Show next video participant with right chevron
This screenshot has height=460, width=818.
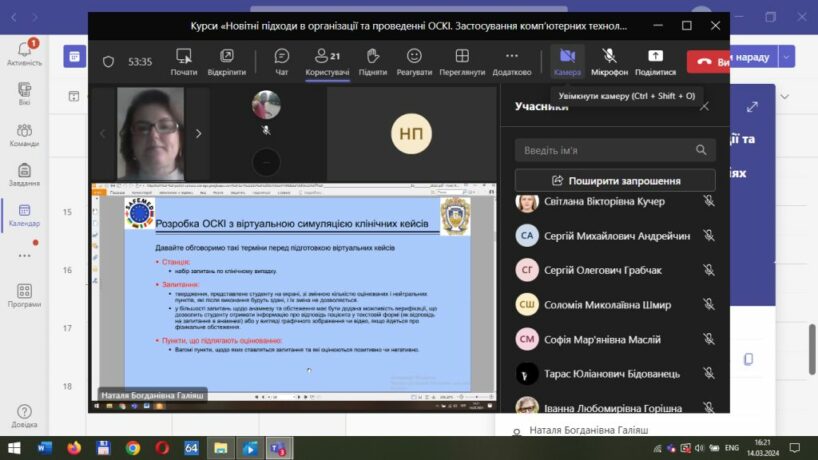tap(198, 133)
